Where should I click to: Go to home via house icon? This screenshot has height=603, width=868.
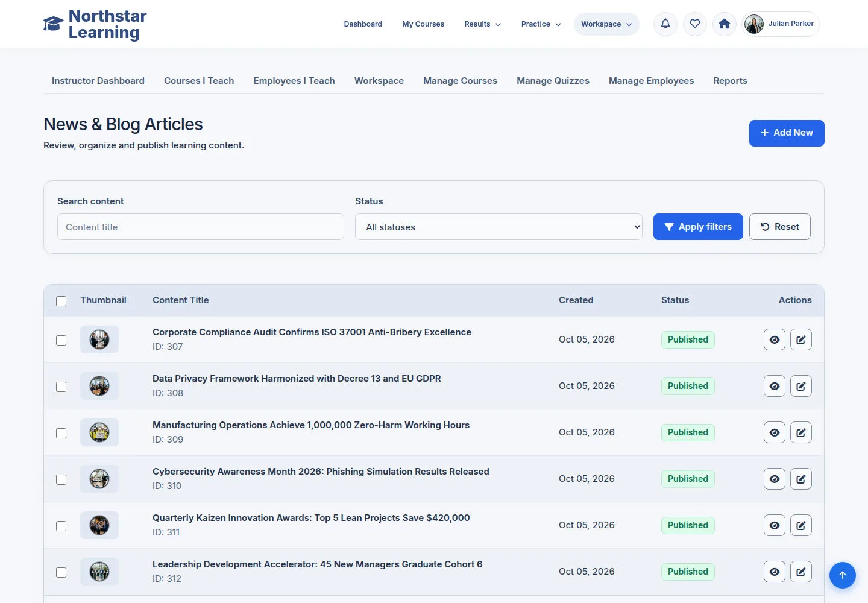click(x=725, y=24)
